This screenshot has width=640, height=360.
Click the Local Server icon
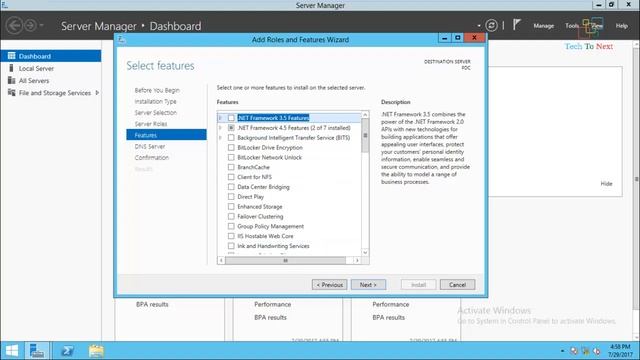(11, 68)
